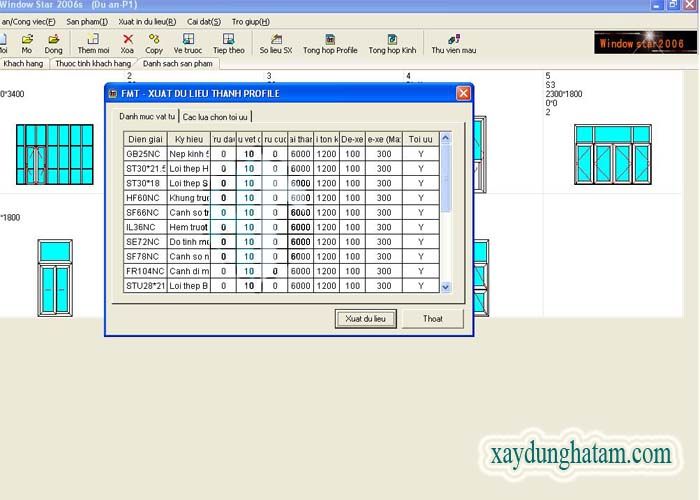Image resolution: width=700 pixels, height=500 pixels.
Task: Select the GB25NC row cell
Action: (x=145, y=154)
